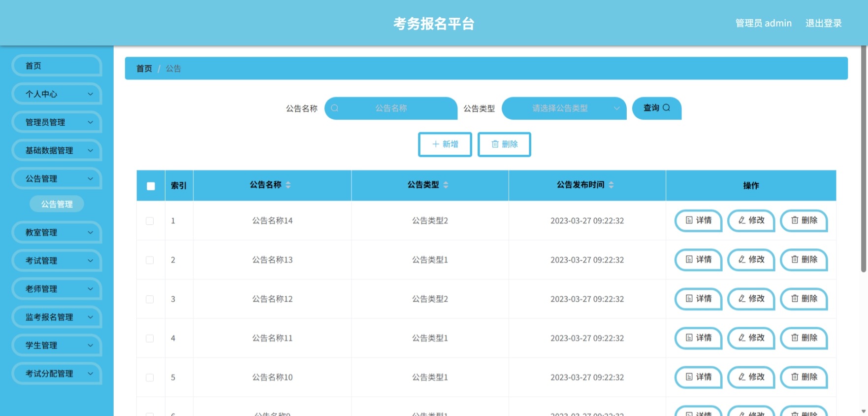This screenshot has height=416, width=868.
Task: Open the 请选择公告类型 dropdown
Action: [x=564, y=108]
